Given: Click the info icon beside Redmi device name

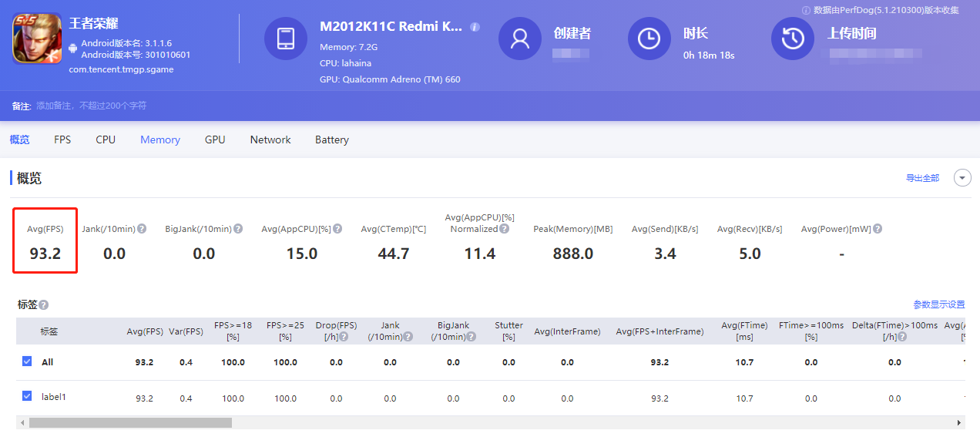Looking at the screenshot, I should (x=475, y=27).
